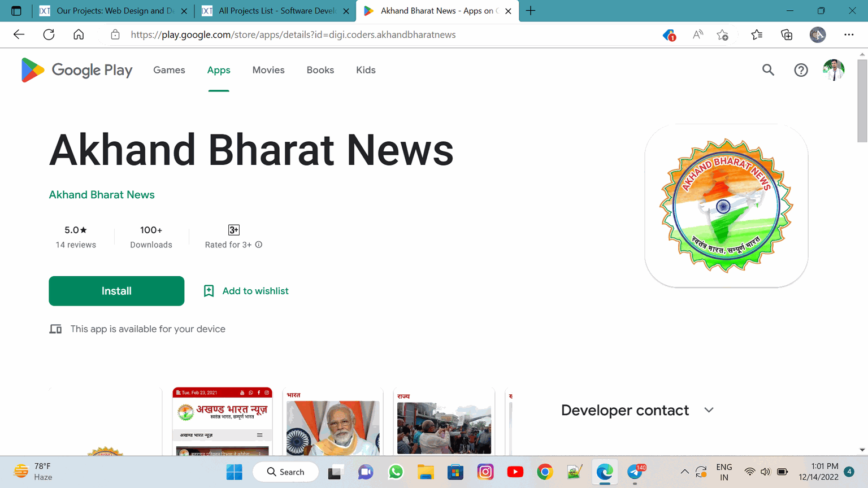The height and width of the screenshot is (488, 868).
Task: Click the address bar URL
Action: click(293, 34)
